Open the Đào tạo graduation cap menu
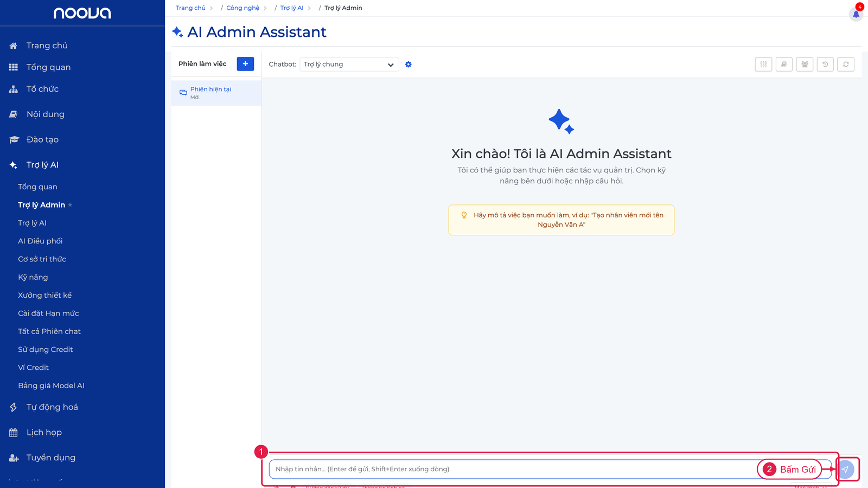Image resolution: width=868 pixels, height=488 pixels. pyautogui.click(x=14, y=139)
